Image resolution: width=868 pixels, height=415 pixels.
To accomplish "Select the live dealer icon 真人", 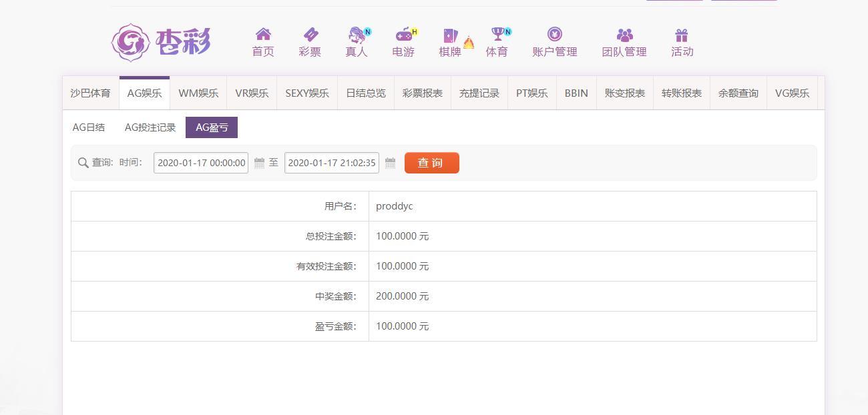I will [357, 35].
